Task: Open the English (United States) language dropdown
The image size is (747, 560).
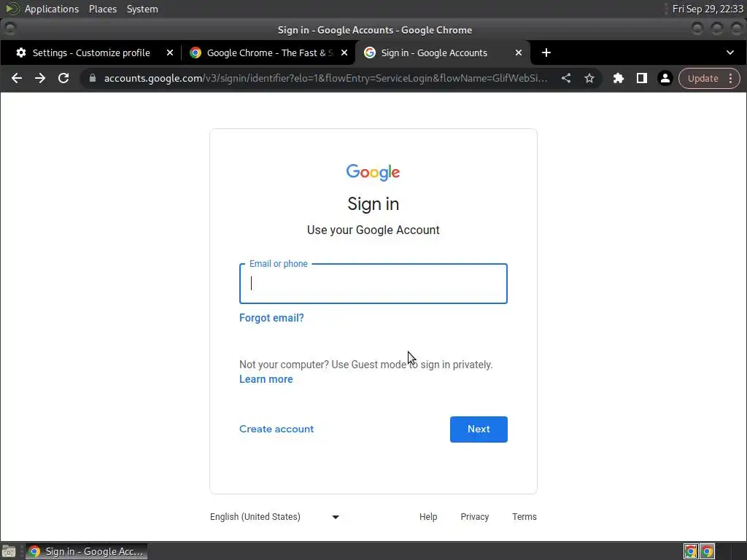Action: pos(275,517)
